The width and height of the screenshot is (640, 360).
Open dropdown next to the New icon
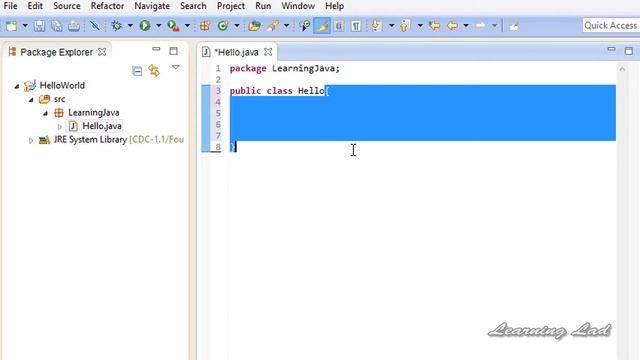25,26
